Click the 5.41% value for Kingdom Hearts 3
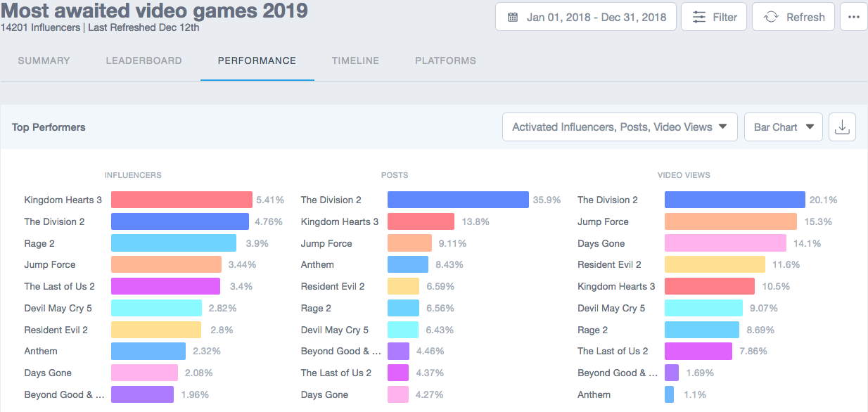The image size is (868, 412). [x=270, y=200]
